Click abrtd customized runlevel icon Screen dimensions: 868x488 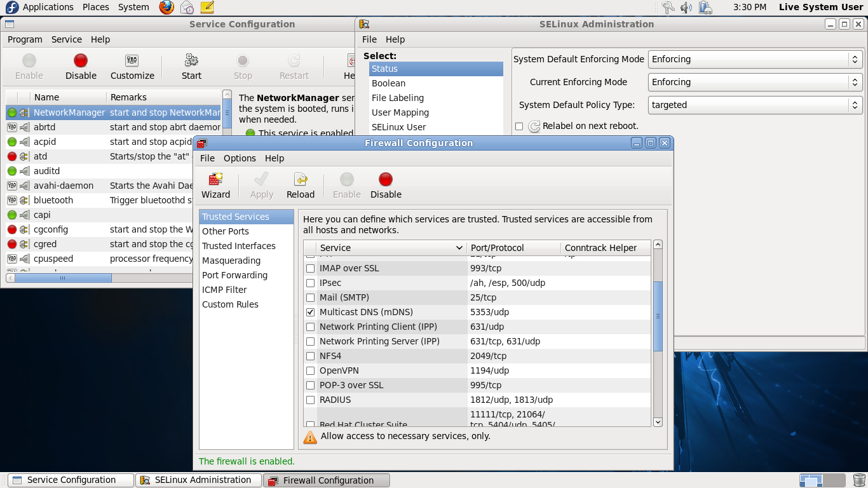(x=12, y=127)
